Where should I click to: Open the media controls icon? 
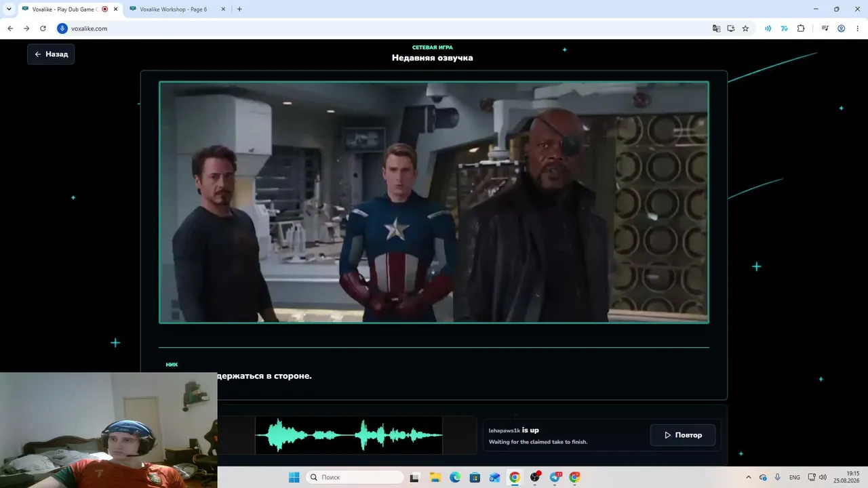coord(825,28)
